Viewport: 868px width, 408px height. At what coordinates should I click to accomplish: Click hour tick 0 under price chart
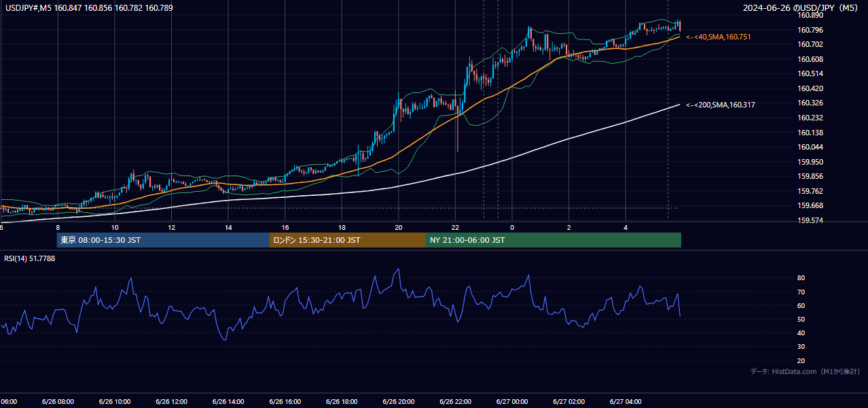[x=512, y=227]
